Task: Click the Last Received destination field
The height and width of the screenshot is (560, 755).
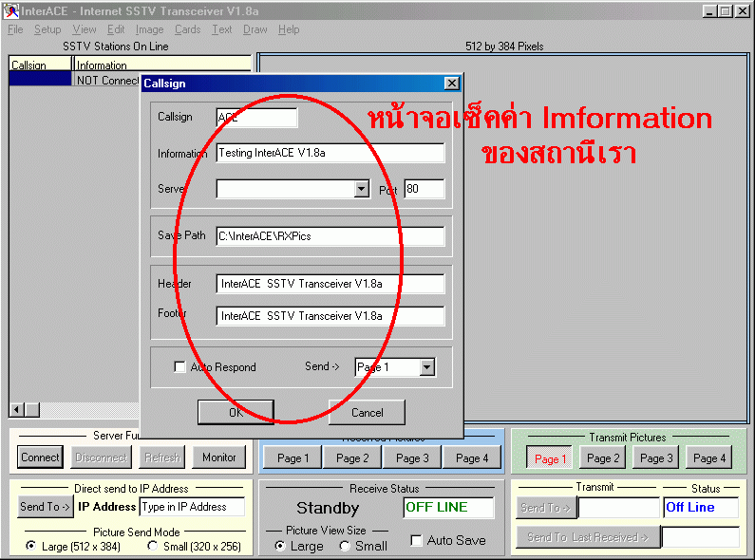Action: click(701, 537)
